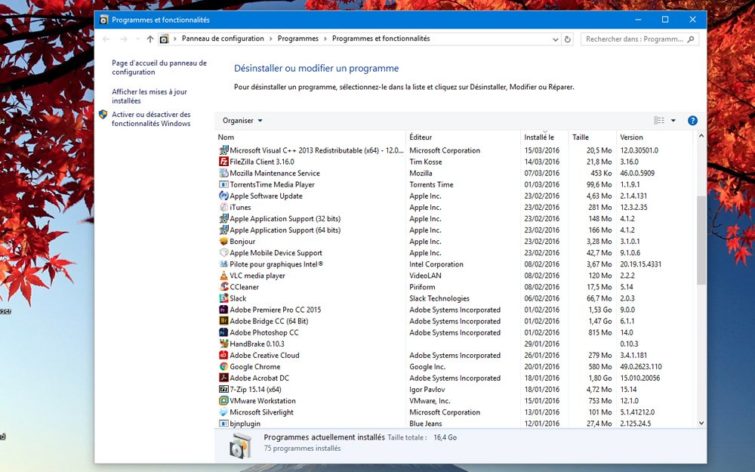Select the VLC media player cone icon
Viewport: 755px width, 472px height.
pos(223,276)
